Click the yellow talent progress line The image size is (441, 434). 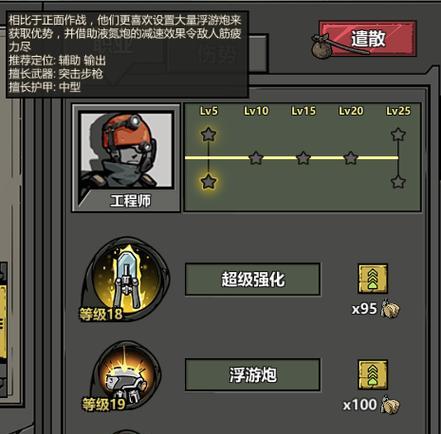[292, 157]
